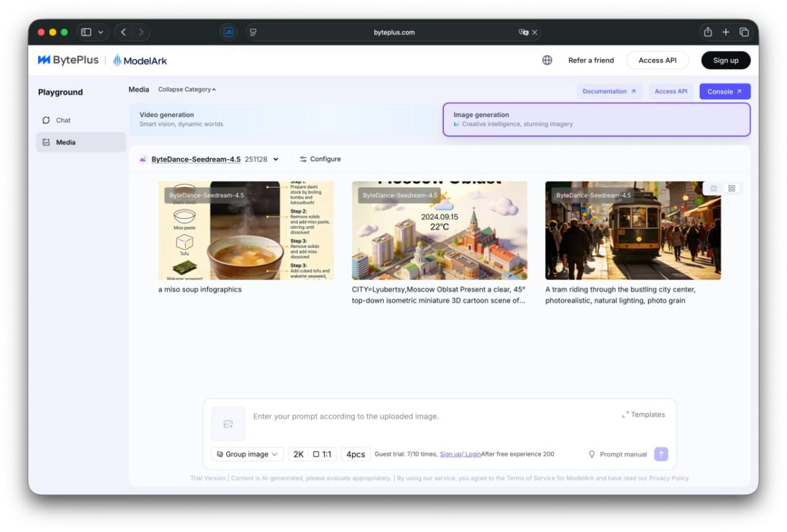Screen dimensions: 787x532
Task: Click the image upload icon in prompt box
Action: point(228,424)
